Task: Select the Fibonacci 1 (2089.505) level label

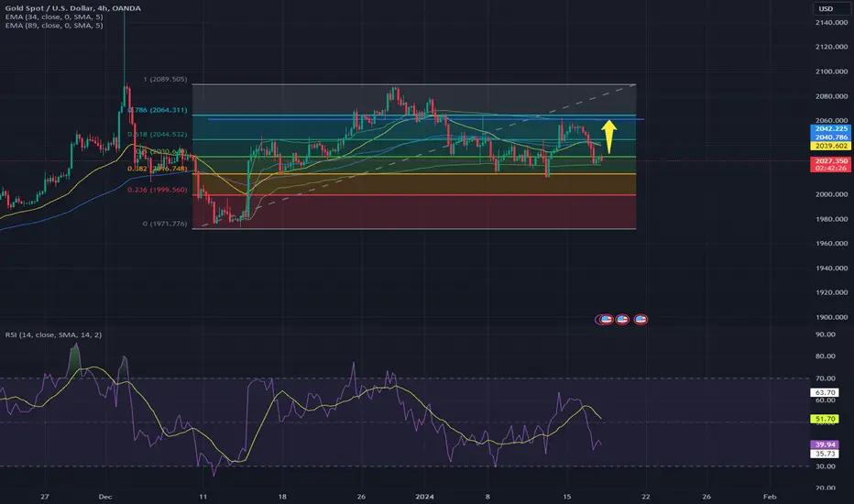Action: 165,80
